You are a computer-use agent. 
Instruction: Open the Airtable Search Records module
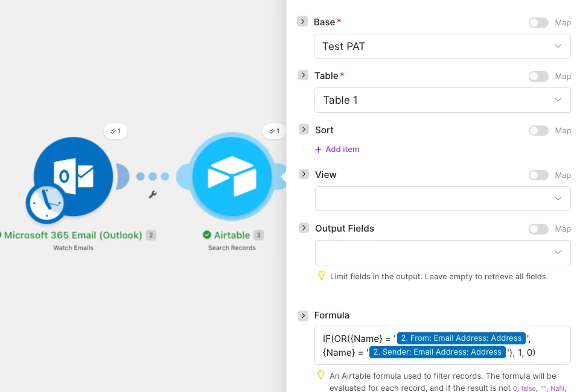(x=232, y=177)
